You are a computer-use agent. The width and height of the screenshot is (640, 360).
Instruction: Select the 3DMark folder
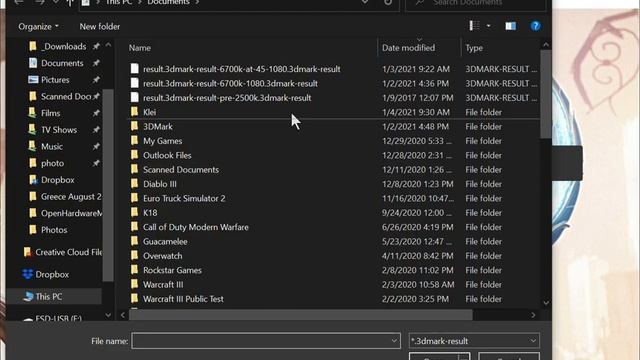[x=158, y=127]
